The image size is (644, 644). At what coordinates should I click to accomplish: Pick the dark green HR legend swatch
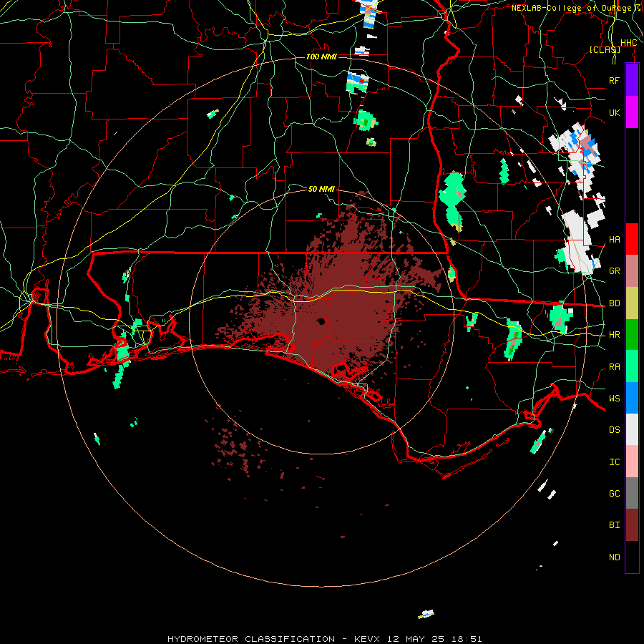(632, 334)
